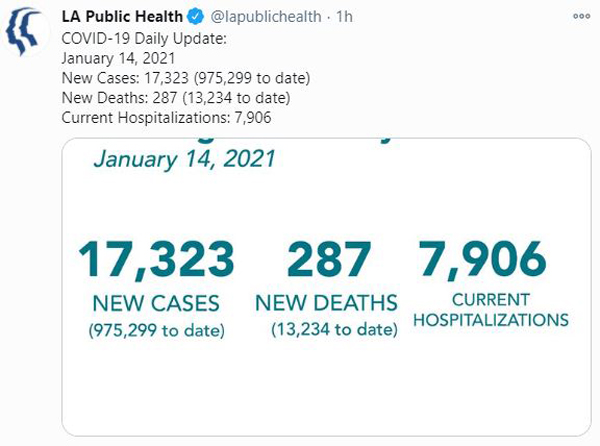Open the three-dot more options menu

click(581, 16)
